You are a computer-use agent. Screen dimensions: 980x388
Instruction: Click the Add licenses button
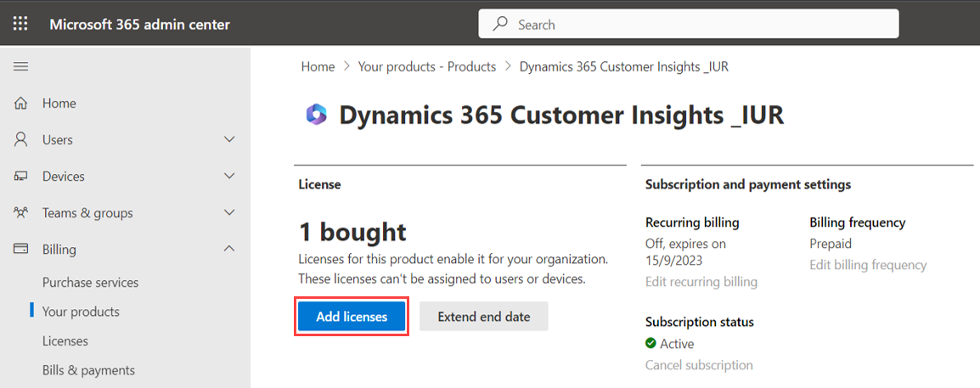352,317
